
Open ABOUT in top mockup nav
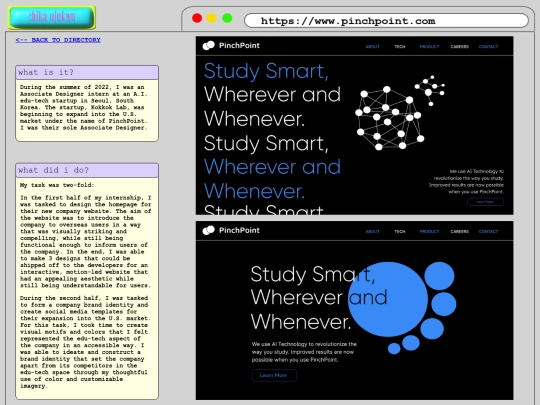point(372,46)
